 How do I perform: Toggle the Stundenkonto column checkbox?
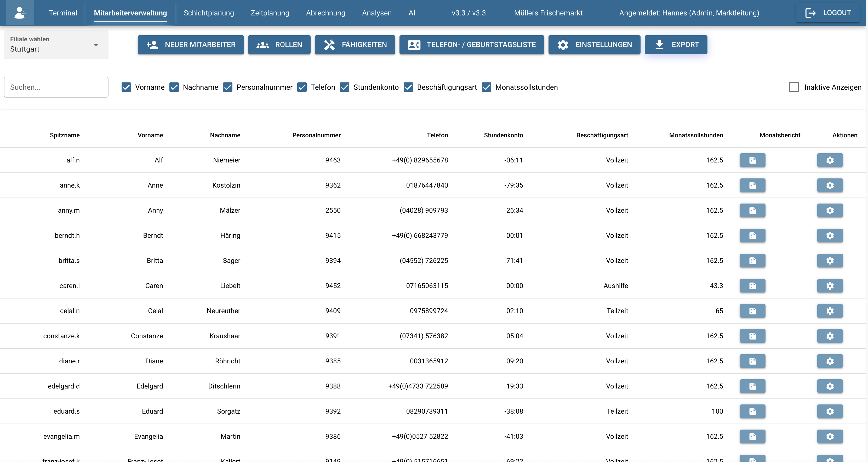tap(344, 87)
